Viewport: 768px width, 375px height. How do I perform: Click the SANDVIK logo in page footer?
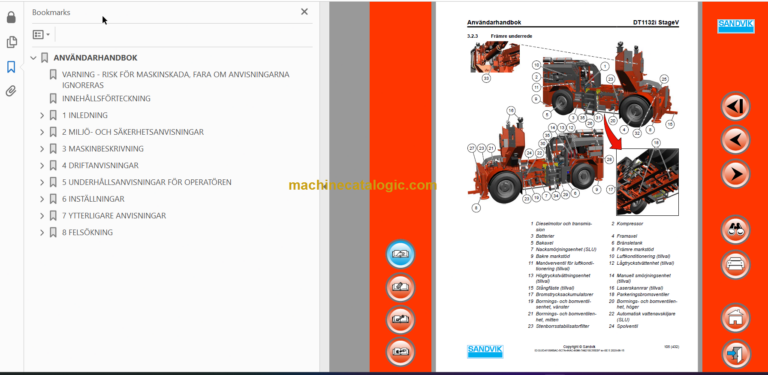click(485, 351)
